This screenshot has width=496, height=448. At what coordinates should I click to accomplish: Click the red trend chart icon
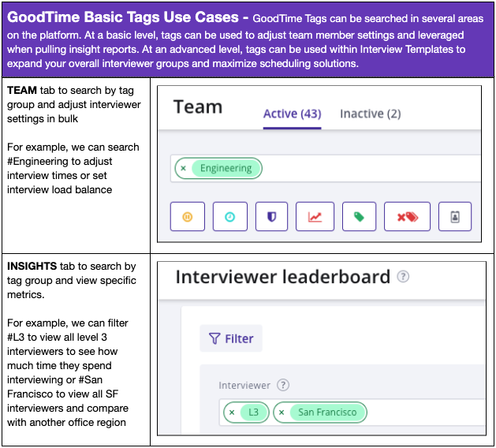point(315,217)
